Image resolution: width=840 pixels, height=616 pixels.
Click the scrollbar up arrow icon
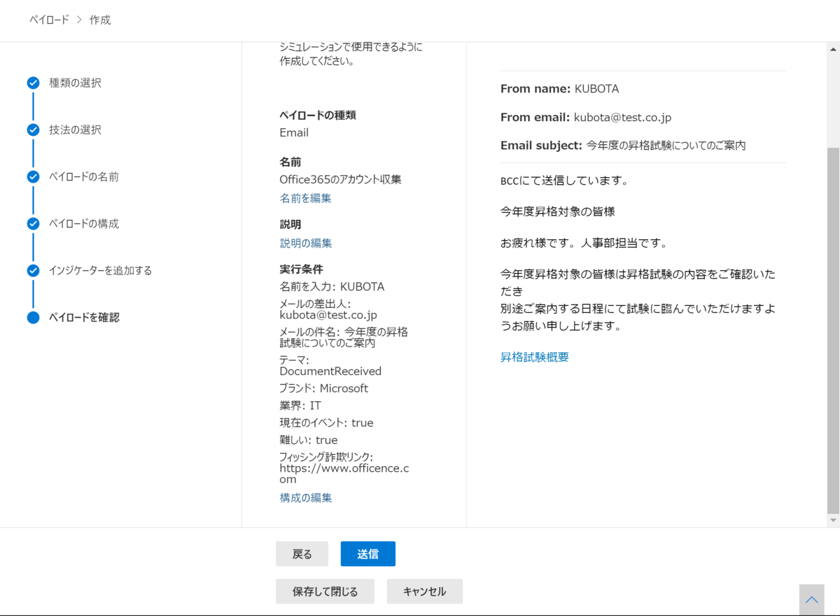(x=832, y=48)
